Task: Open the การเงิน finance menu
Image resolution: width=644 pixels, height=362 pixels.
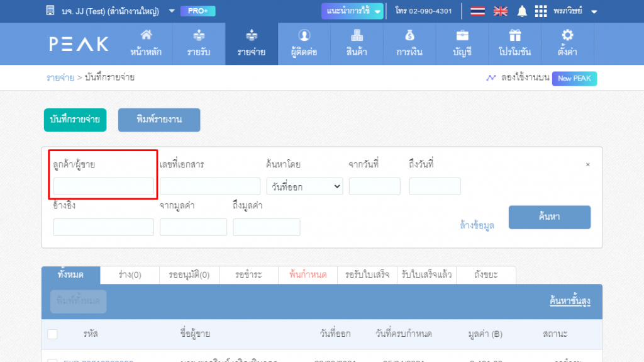Action: pos(409,43)
